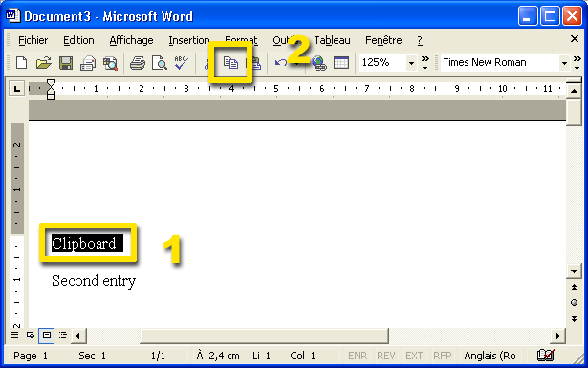Viewport: 588px width, 368px height.
Task: Insert table using the grid icon
Action: click(341, 62)
